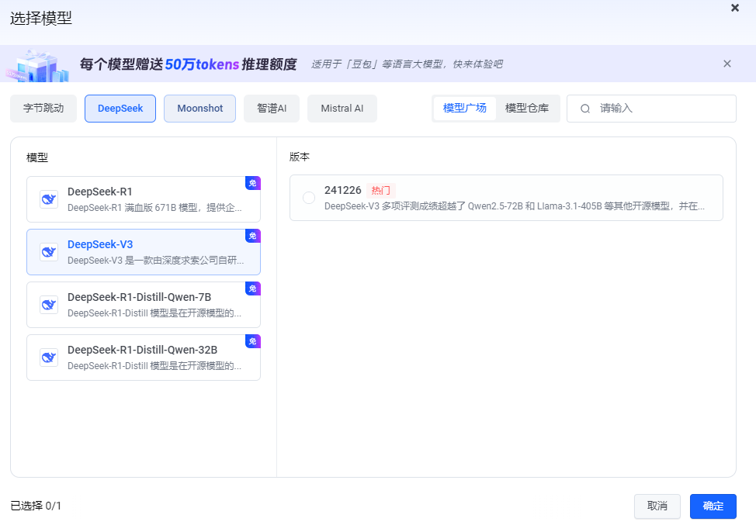Switch to the Mistral AI provider tab
Screen dimensions: 756x532
[342, 109]
